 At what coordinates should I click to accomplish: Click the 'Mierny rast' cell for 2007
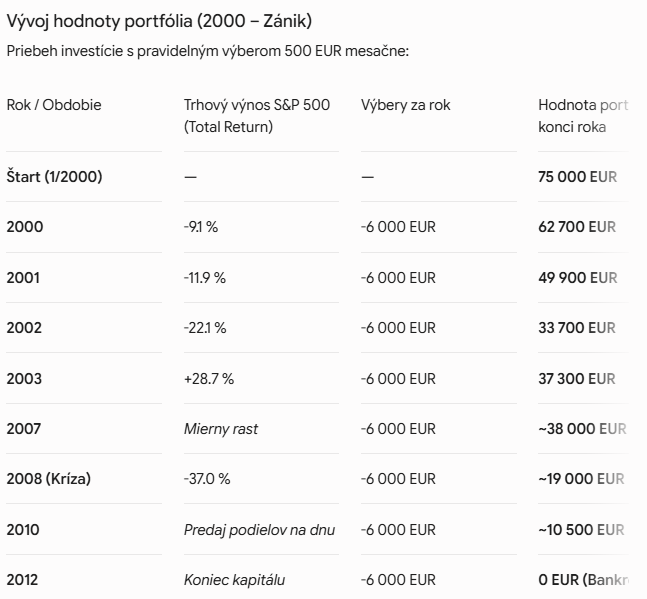click(x=221, y=429)
